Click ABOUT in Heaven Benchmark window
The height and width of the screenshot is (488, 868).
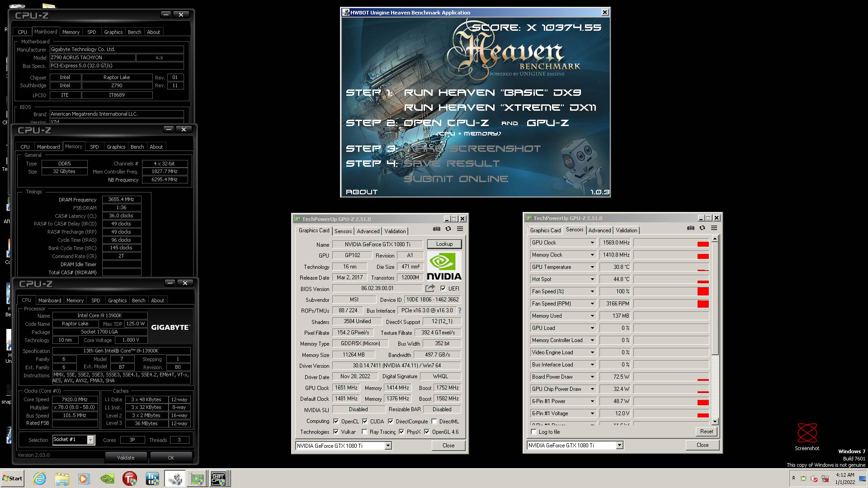pos(362,192)
